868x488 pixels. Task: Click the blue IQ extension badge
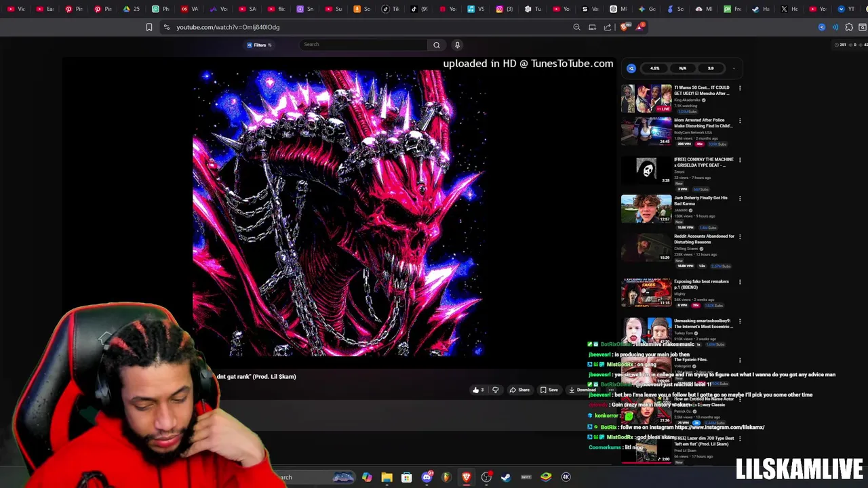631,68
